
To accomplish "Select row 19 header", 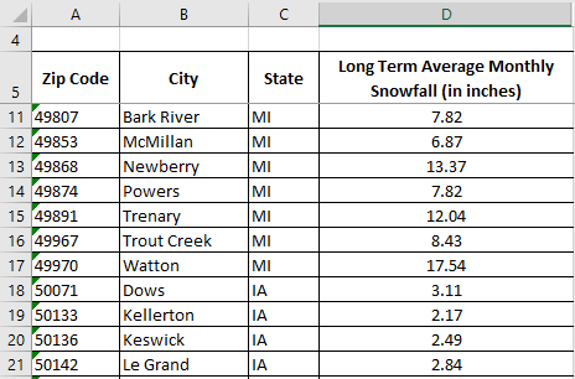I will pos(15,314).
